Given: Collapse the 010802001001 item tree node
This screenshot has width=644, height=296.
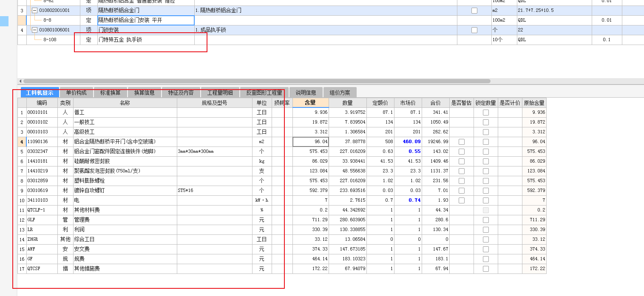Looking at the screenshot, I should click(34, 11).
